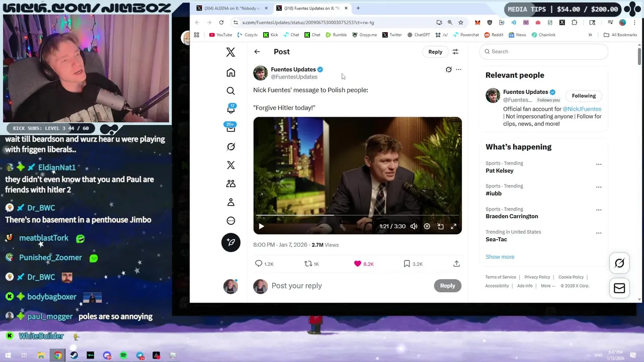Open Steam from the taskbar
The width and height of the screenshot is (644, 362).
coord(74,355)
